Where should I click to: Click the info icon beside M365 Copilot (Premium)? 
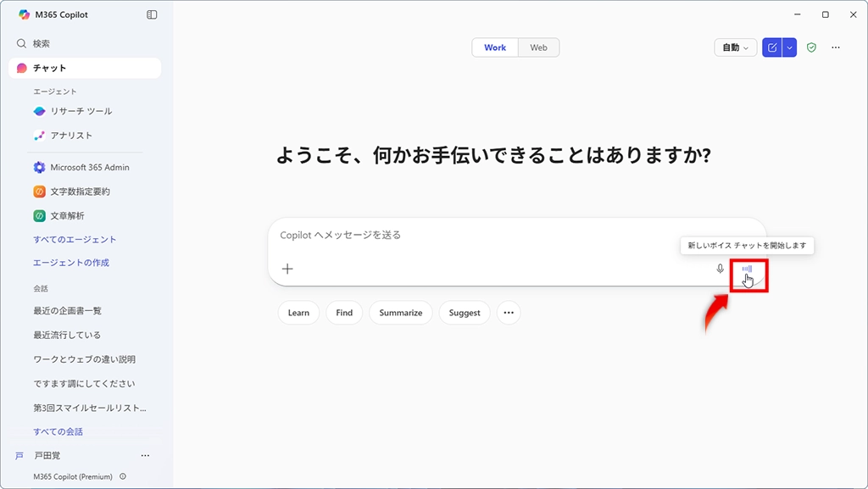pyautogui.click(x=123, y=476)
